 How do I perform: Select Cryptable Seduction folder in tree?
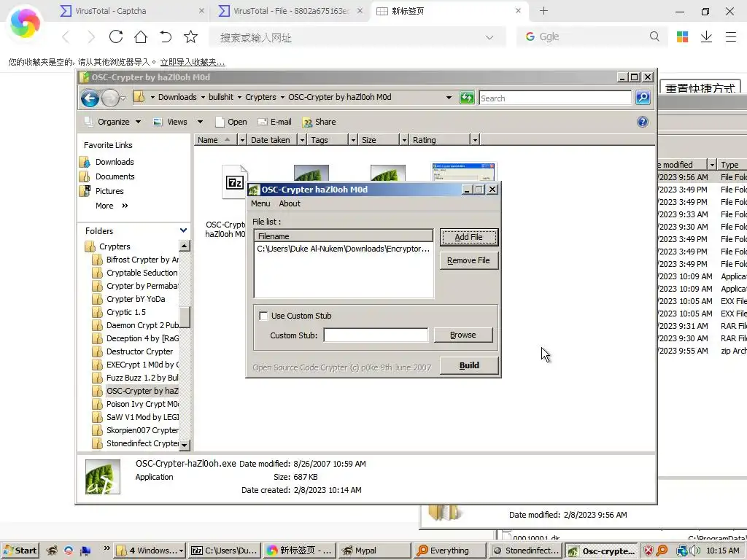click(x=136, y=273)
